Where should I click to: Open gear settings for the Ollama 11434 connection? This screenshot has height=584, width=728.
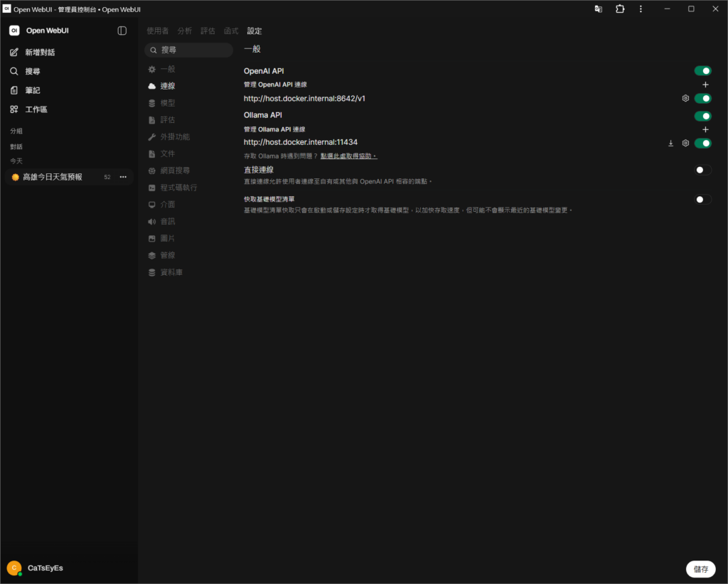coord(685,144)
